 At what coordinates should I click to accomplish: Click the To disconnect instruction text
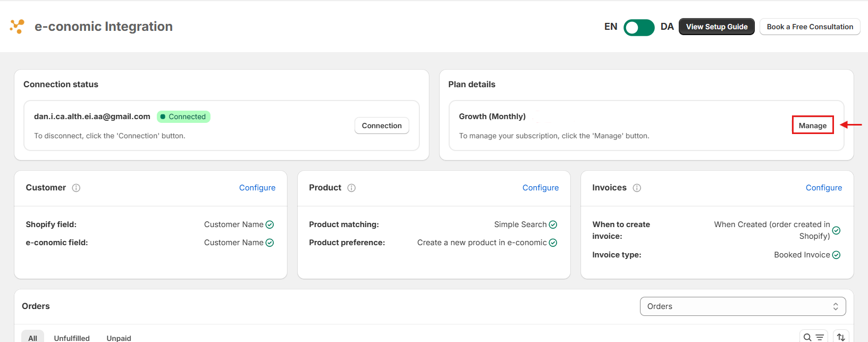[x=109, y=136]
